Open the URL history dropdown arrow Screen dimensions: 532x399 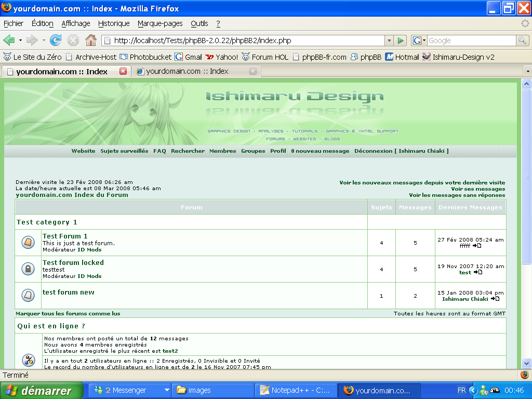[389, 41]
